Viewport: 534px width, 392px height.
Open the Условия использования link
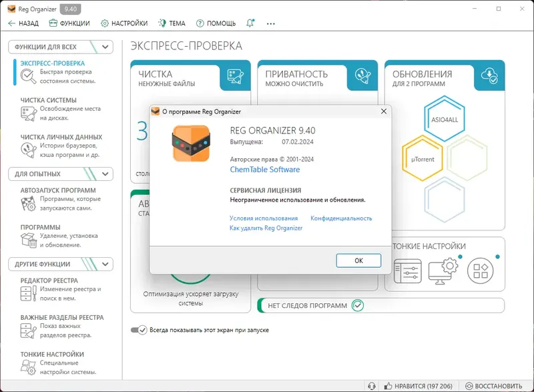[x=263, y=218]
